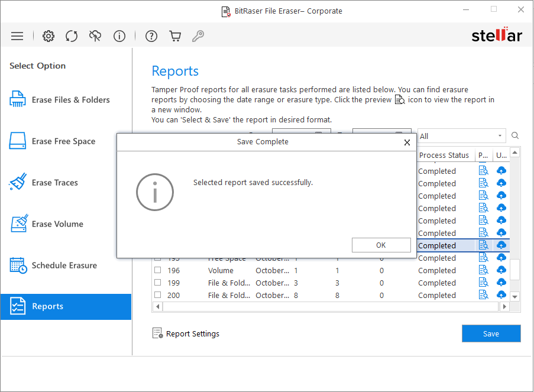This screenshot has width=534, height=392.
Task: Click the Report Settings icon
Action: pyautogui.click(x=158, y=333)
